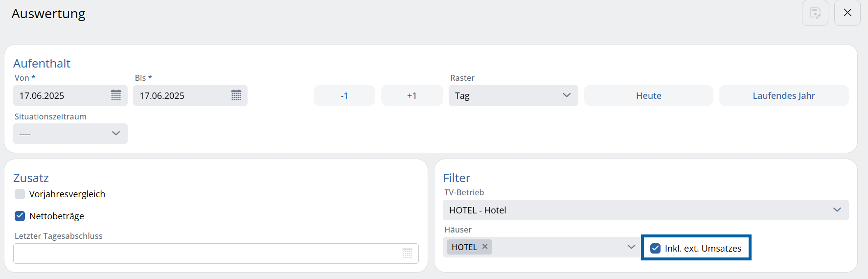Click the Letzter Tagesabschluss text field
This screenshot has height=279, width=868.
coord(206,254)
